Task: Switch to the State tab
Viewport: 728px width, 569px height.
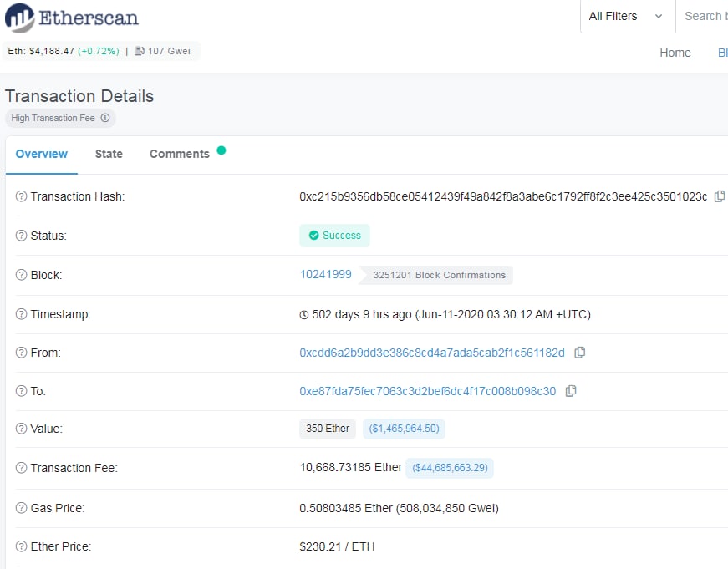Action: click(109, 154)
